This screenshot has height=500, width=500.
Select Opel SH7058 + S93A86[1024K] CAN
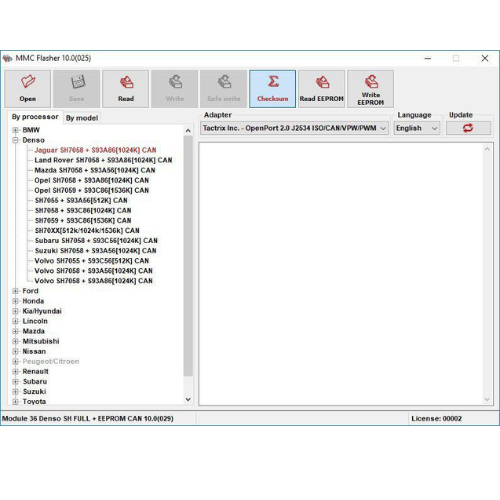(92, 180)
